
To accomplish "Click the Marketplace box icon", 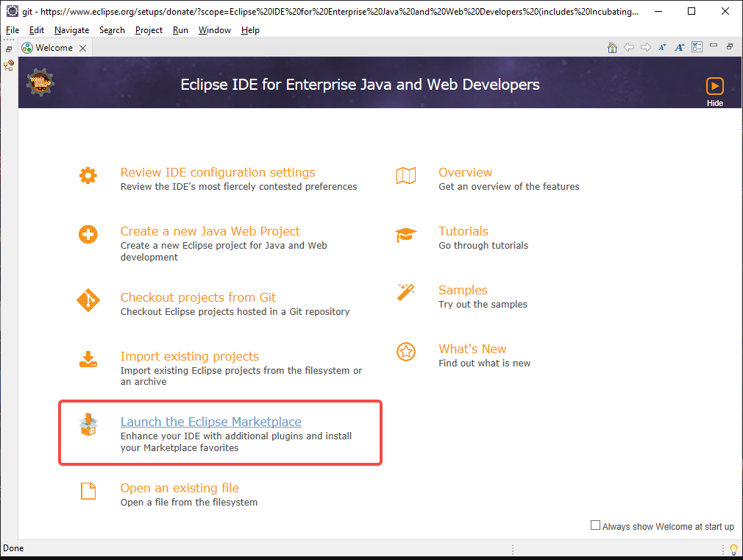I will (88, 425).
